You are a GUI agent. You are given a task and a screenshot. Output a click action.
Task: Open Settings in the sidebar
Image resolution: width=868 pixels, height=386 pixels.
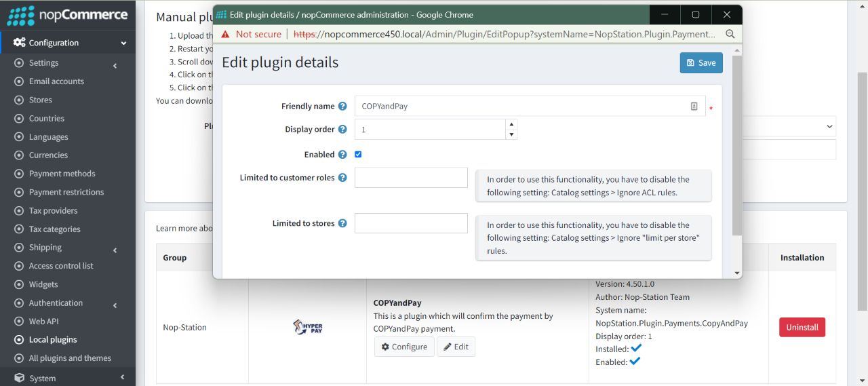click(x=43, y=62)
